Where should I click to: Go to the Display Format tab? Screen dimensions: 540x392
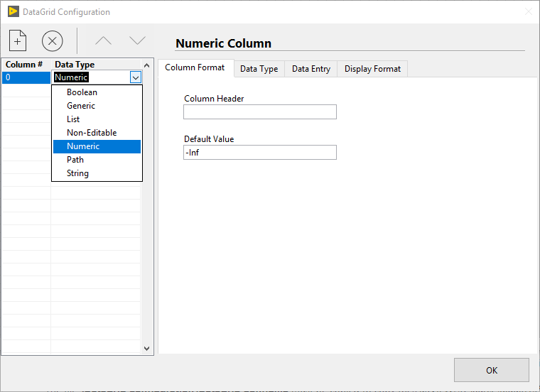click(372, 69)
